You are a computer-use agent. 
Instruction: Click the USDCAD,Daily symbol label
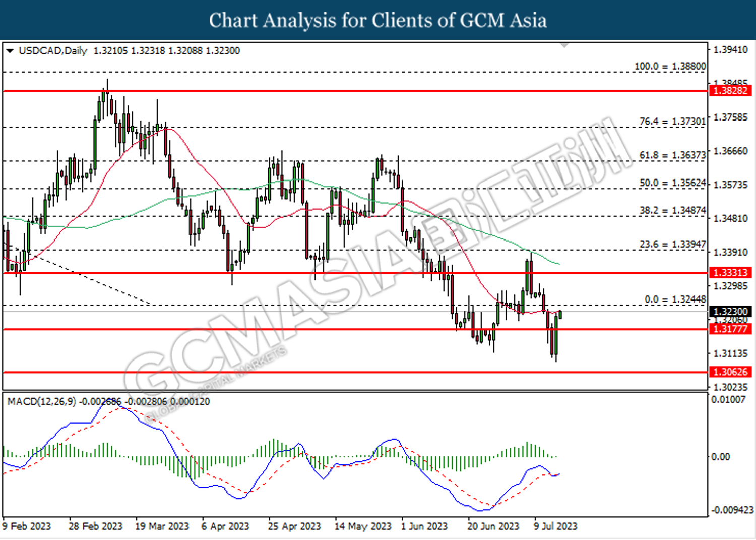[x=53, y=51]
